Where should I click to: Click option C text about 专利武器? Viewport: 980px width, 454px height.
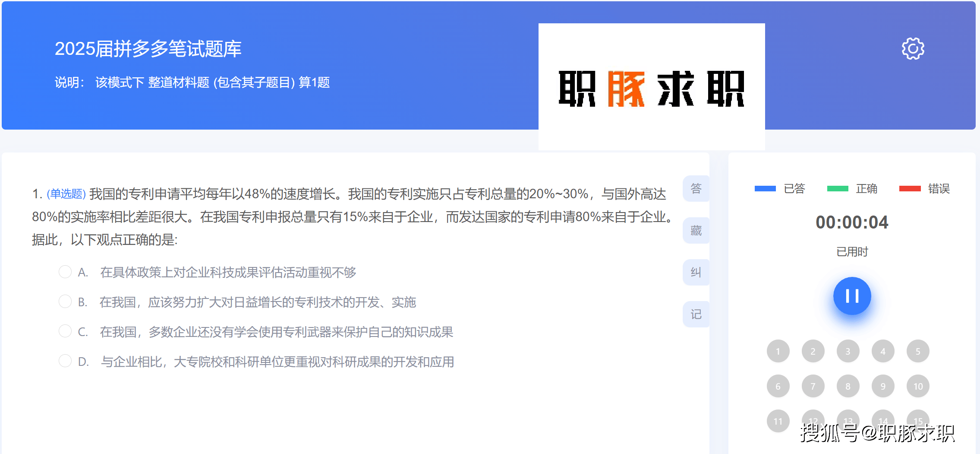coord(277,332)
